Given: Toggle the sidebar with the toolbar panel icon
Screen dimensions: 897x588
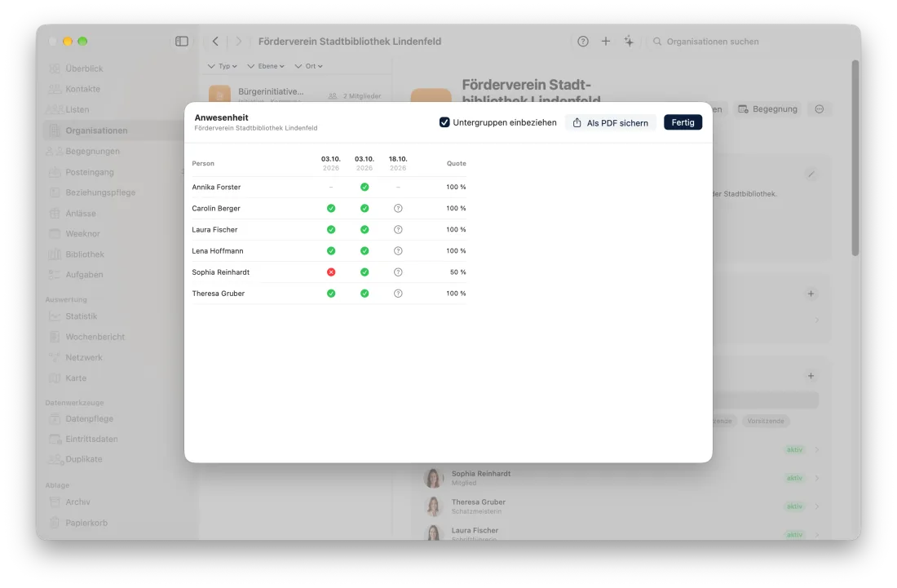Looking at the screenshot, I should [x=181, y=41].
